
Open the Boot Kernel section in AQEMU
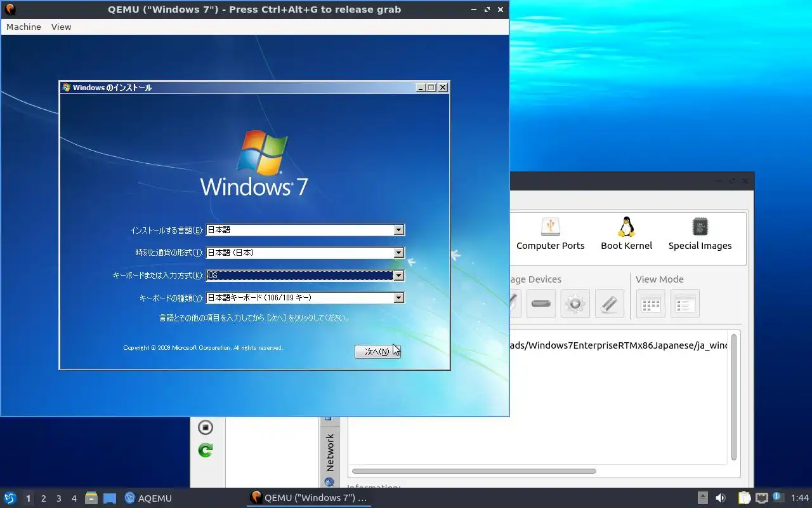click(x=626, y=234)
